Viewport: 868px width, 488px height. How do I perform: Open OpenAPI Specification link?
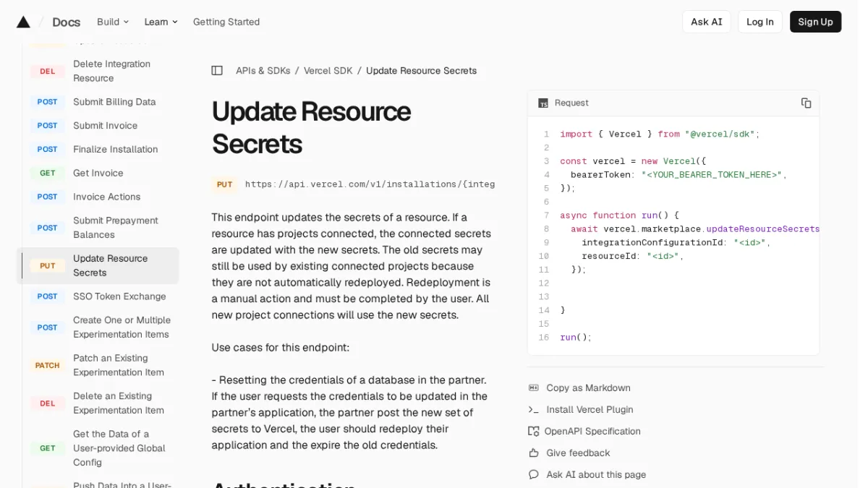click(592, 432)
